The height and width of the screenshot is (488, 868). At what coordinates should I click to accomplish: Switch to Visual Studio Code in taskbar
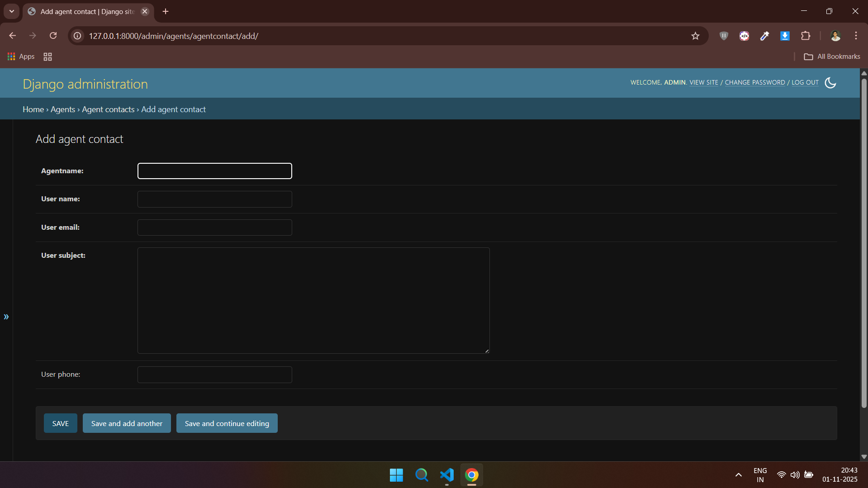coord(447,475)
